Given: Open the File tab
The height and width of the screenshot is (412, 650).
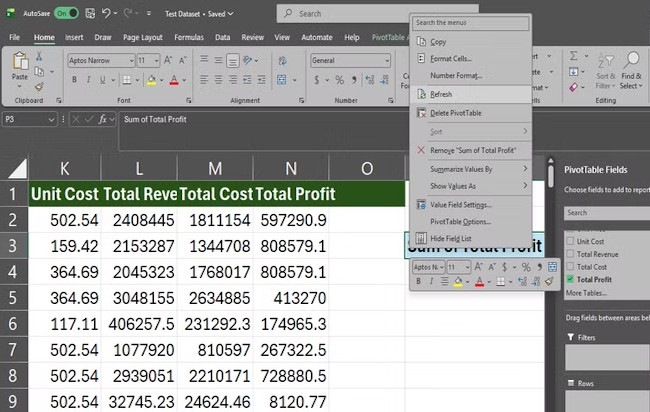Looking at the screenshot, I should (x=15, y=37).
